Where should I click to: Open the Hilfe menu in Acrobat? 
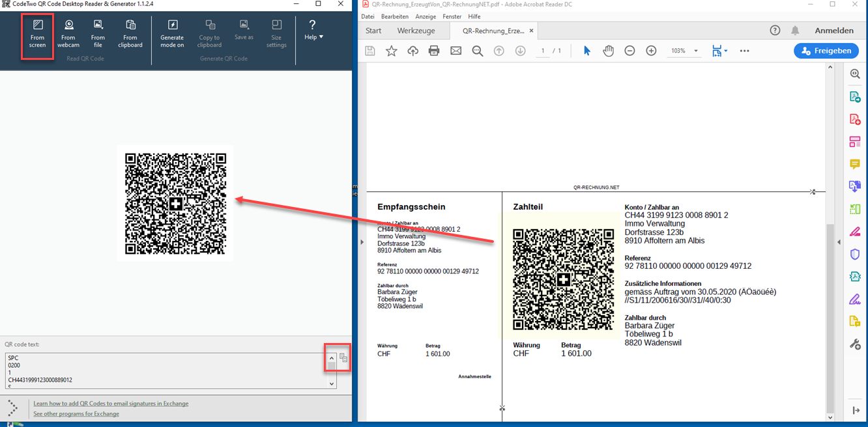tap(474, 16)
